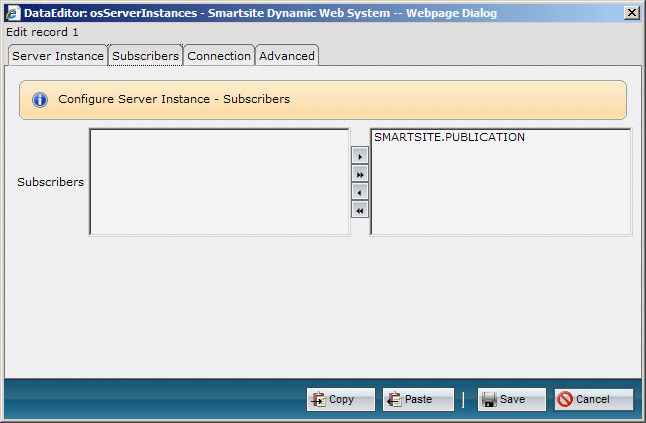The height and width of the screenshot is (423, 646).
Task: Close the Webpage Dialog window
Action: click(x=632, y=13)
